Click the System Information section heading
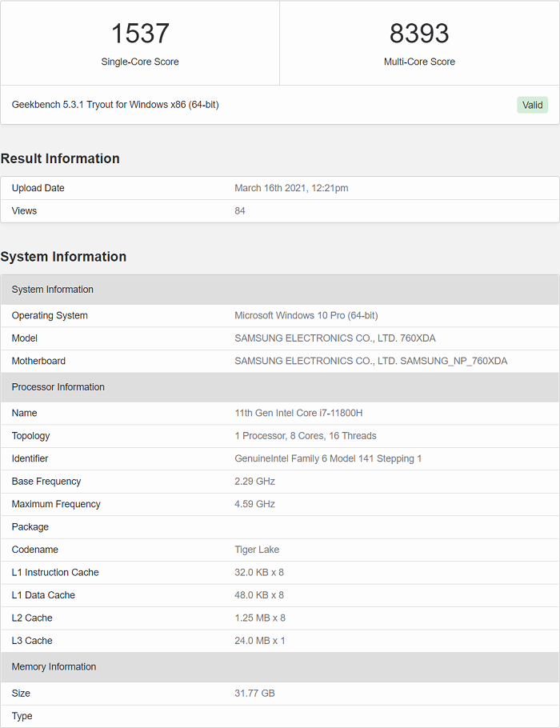 click(63, 257)
